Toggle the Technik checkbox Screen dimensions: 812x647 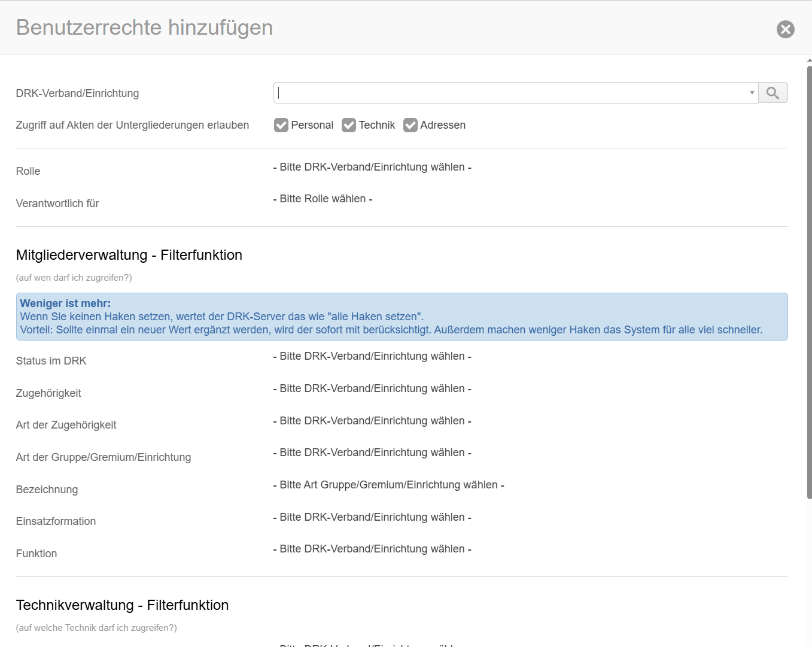pos(349,125)
